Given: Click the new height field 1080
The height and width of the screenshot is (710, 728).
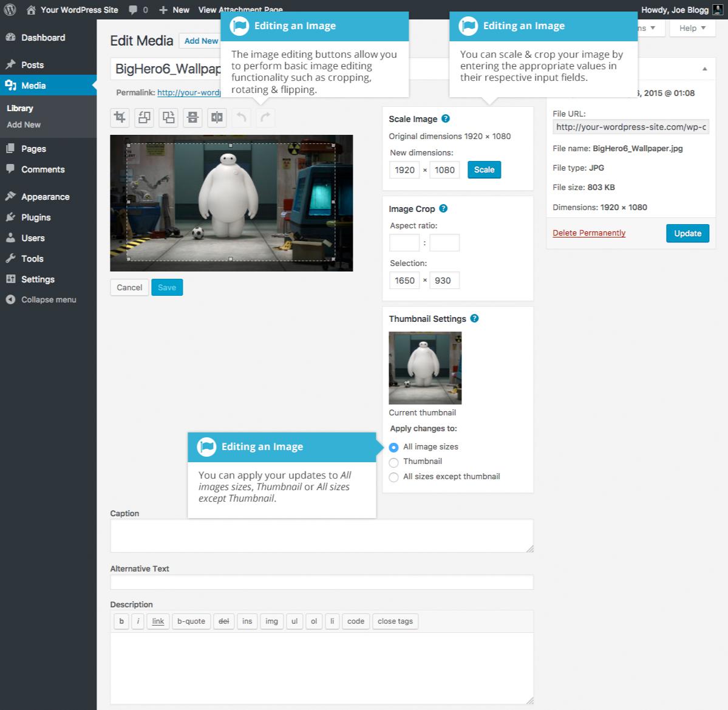Looking at the screenshot, I should tap(444, 170).
